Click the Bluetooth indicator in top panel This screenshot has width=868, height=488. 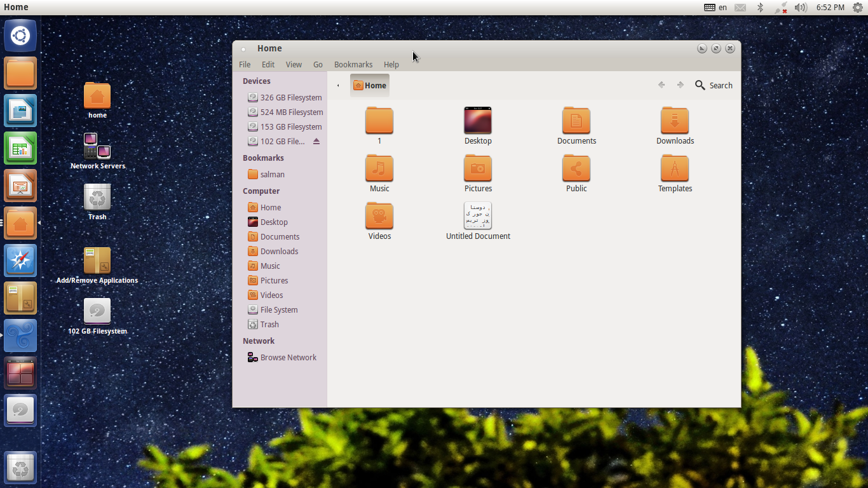tap(760, 8)
